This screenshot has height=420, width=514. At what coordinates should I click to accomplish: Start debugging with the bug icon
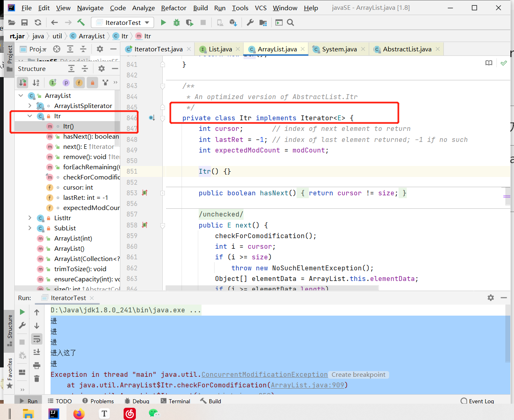(x=177, y=22)
